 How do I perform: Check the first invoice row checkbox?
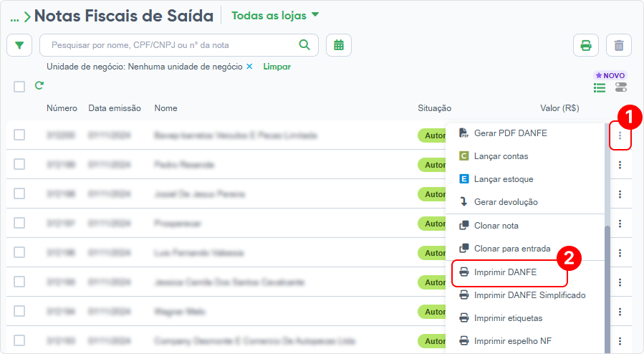19,135
